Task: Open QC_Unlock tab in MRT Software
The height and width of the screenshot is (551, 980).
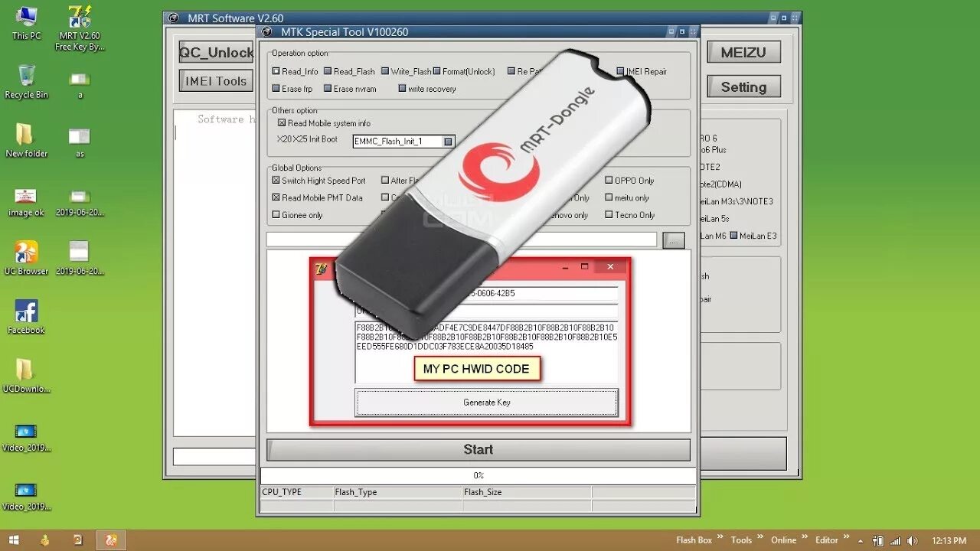Action: click(x=216, y=53)
